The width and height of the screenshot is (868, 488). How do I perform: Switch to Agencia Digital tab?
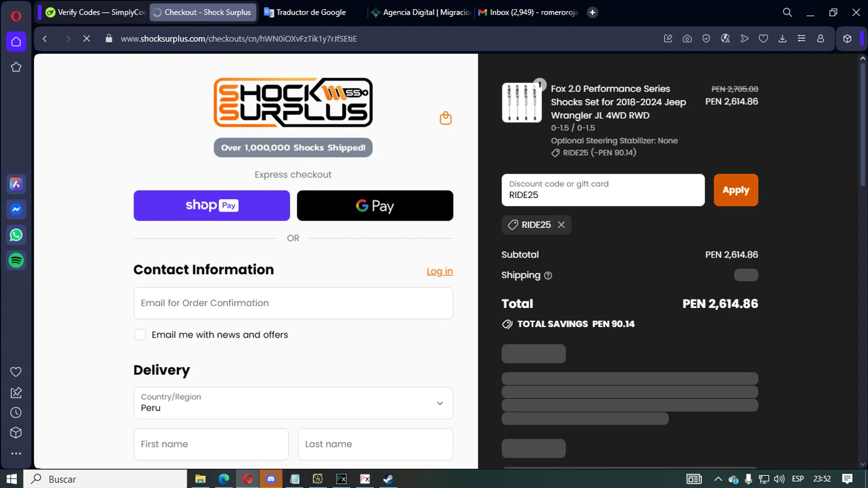pyautogui.click(x=421, y=12)
